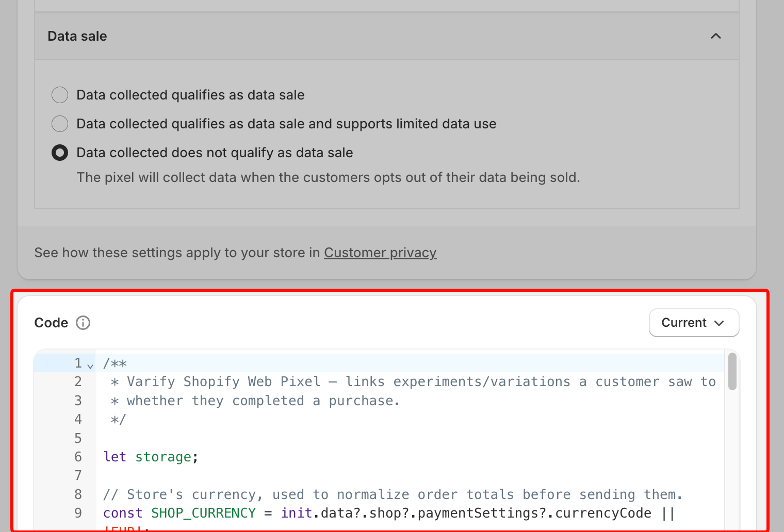This screenshot has width=784, height=532.
Task: Click the SHOP_CURRENCY constant in code
Action: pos(203,513)
